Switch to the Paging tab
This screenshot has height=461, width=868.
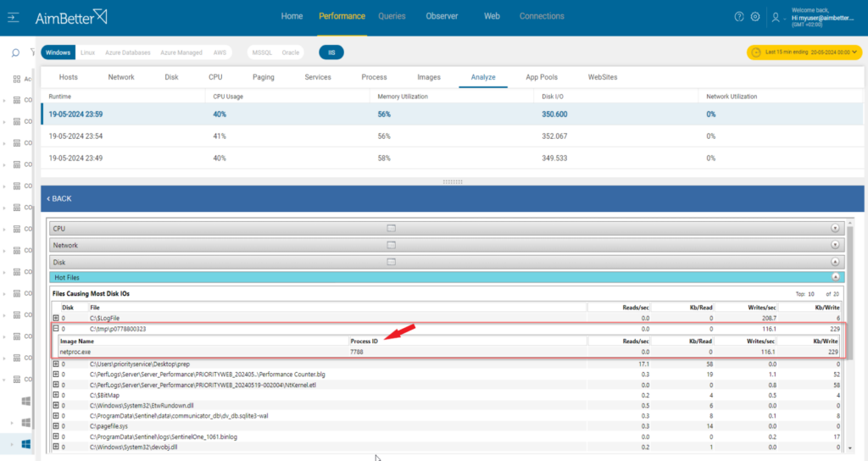point(264,77)
